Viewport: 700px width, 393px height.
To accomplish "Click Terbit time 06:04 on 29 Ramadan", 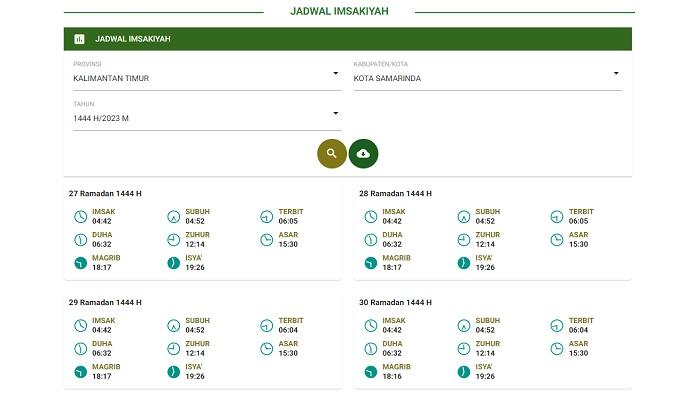I will pos(288,330).
